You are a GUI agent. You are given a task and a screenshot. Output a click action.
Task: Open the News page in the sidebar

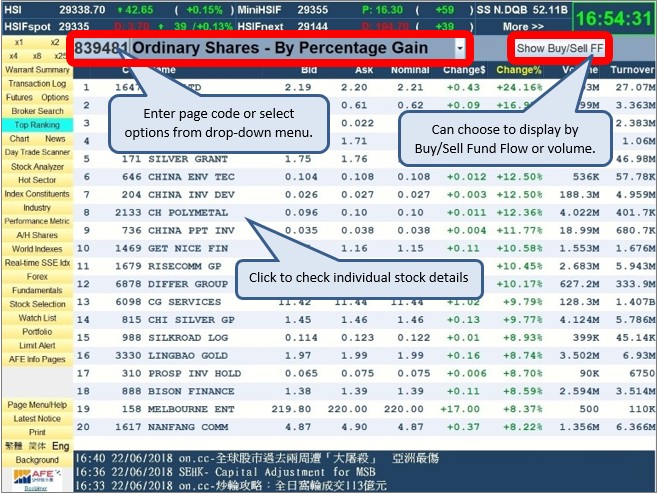click(x=55, y=139)
